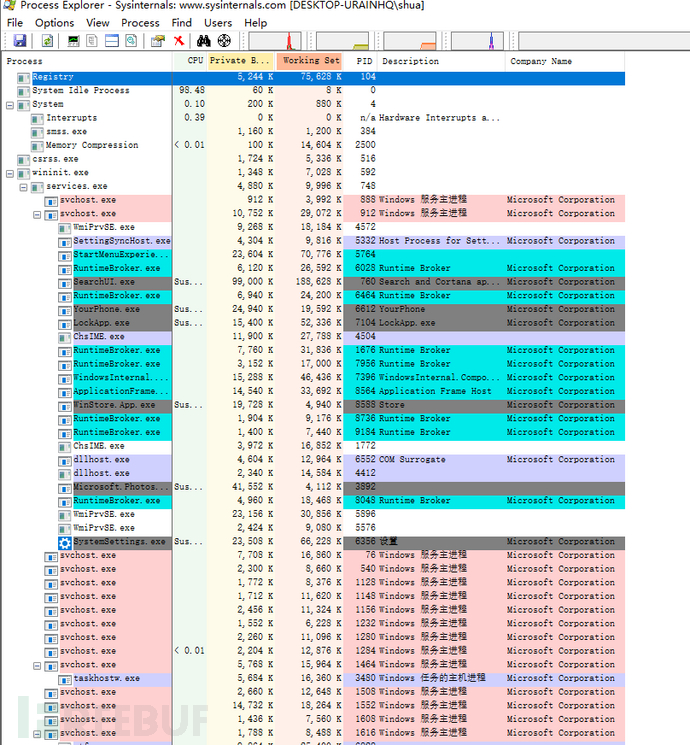Select the SearchUI.exe process row
Viewport: 690px width, 745px height.
[x=313, y=282]
